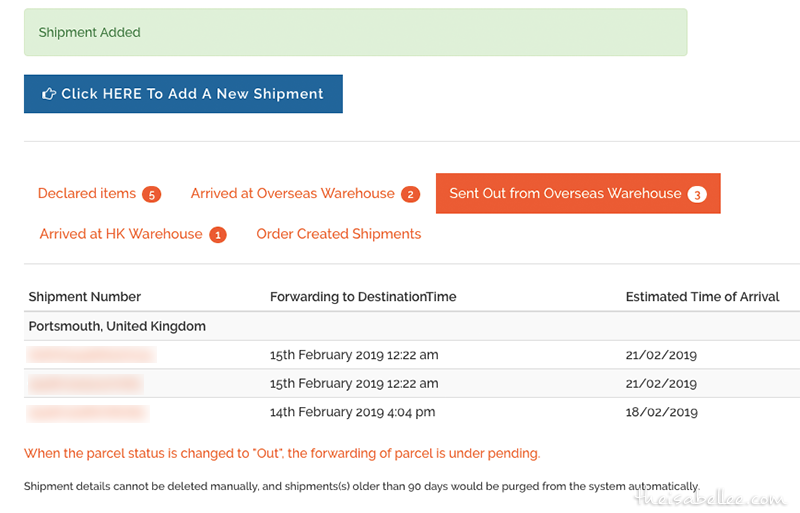Switch to Arrived at Overseas Warehouse tab
The image size is (800, 513).
click(305, 193)
